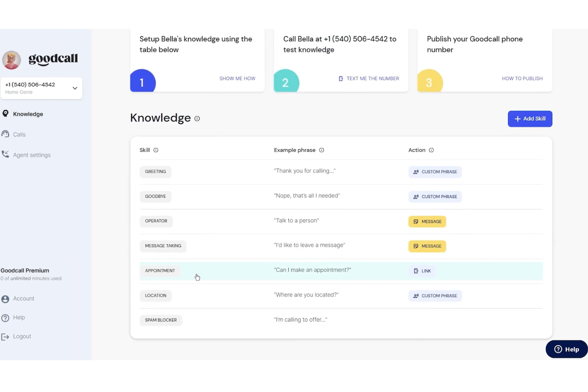Open the Knowledge menu item

(28, 114)
